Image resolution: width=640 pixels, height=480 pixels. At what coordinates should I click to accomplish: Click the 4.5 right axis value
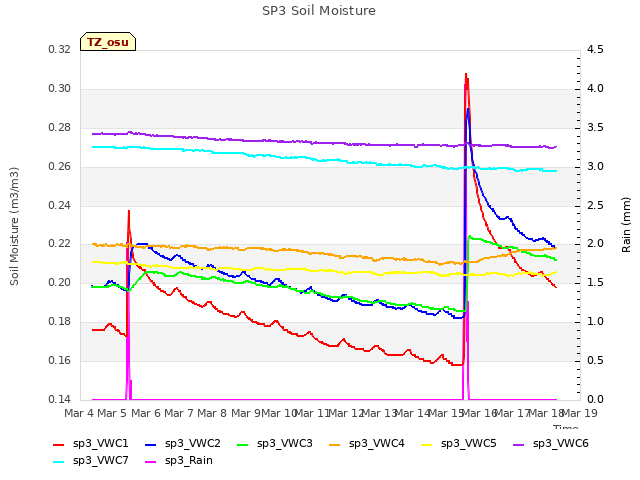pyautogui.click(x=595, y=50)
